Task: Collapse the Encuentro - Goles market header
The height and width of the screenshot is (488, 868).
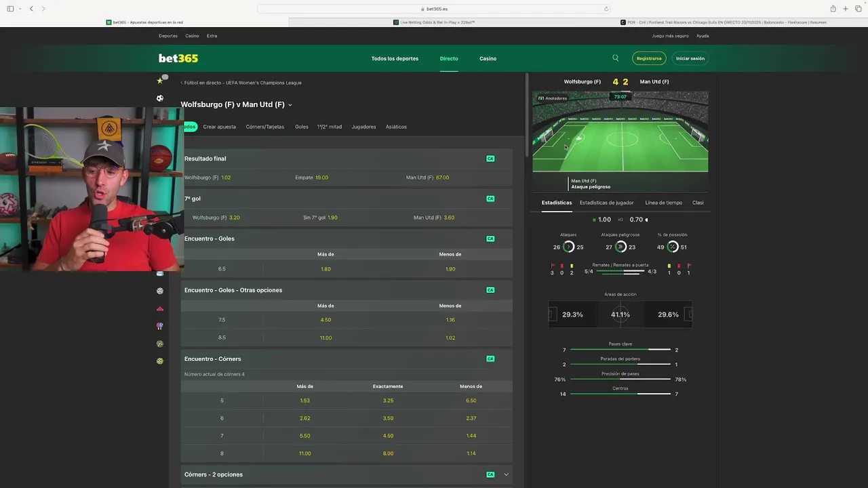Action: (347, 239)
